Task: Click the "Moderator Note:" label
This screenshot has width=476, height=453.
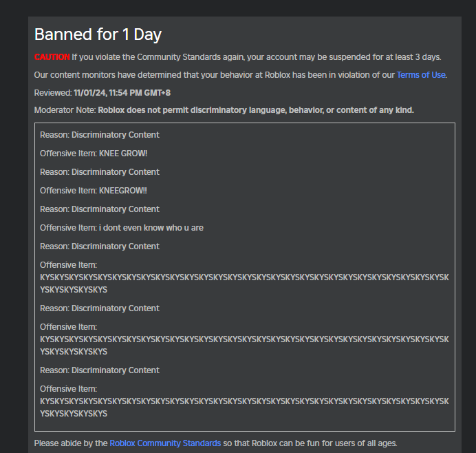Action: [x=65, y=110]
